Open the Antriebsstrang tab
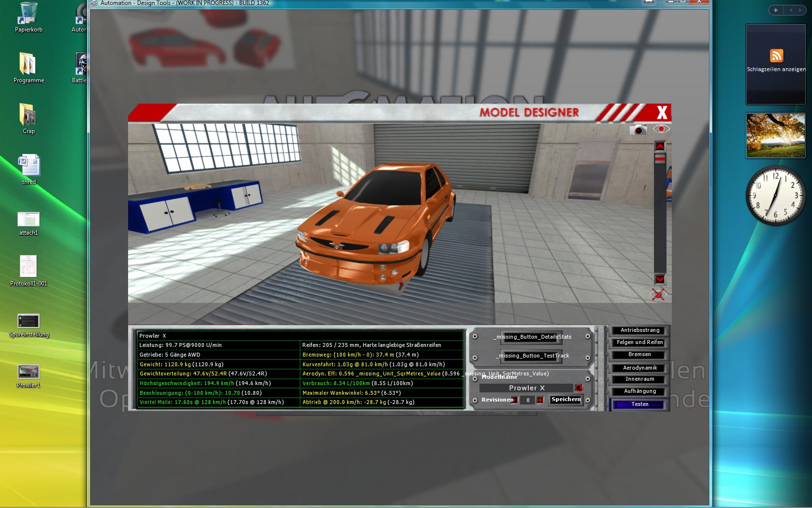The image size is (812, 508). pos(639,330)
